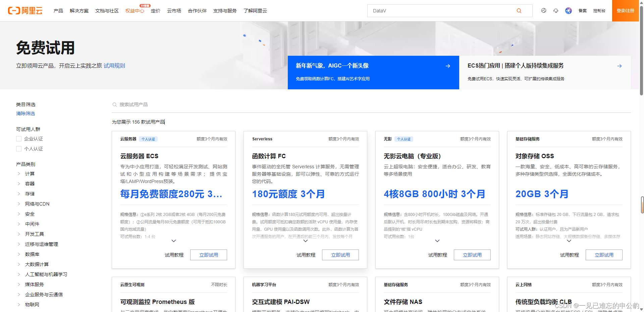Viewport: 644px width, 312px height.
Task: Click 个人认证 badge on 云服务器 ECS card
Action: coord(148,139)
